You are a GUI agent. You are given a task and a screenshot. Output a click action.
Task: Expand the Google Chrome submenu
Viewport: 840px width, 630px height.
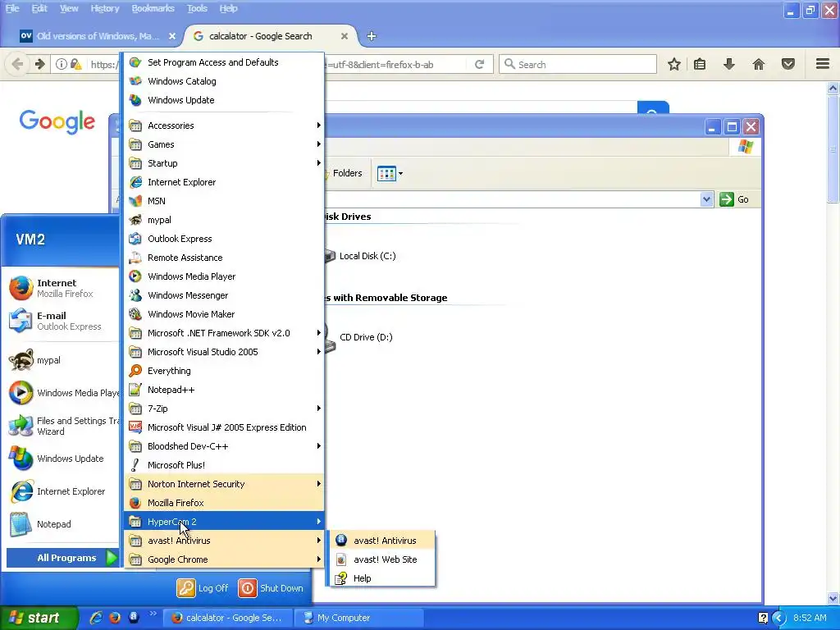224,559
